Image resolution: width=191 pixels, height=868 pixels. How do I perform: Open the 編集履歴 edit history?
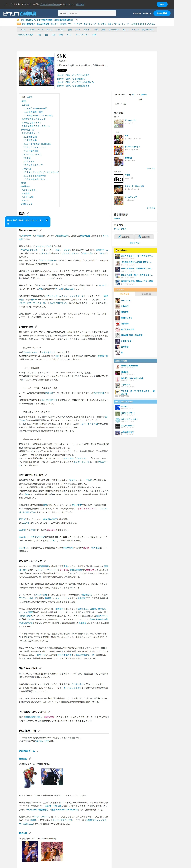click(x=144, y=237)
